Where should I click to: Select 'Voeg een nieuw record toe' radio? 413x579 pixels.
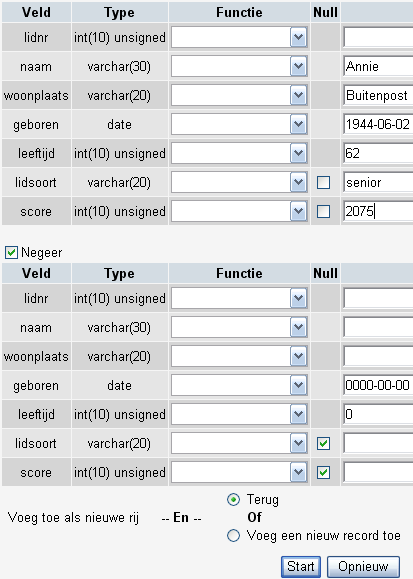pyautogui.click(x=233, y=535)
